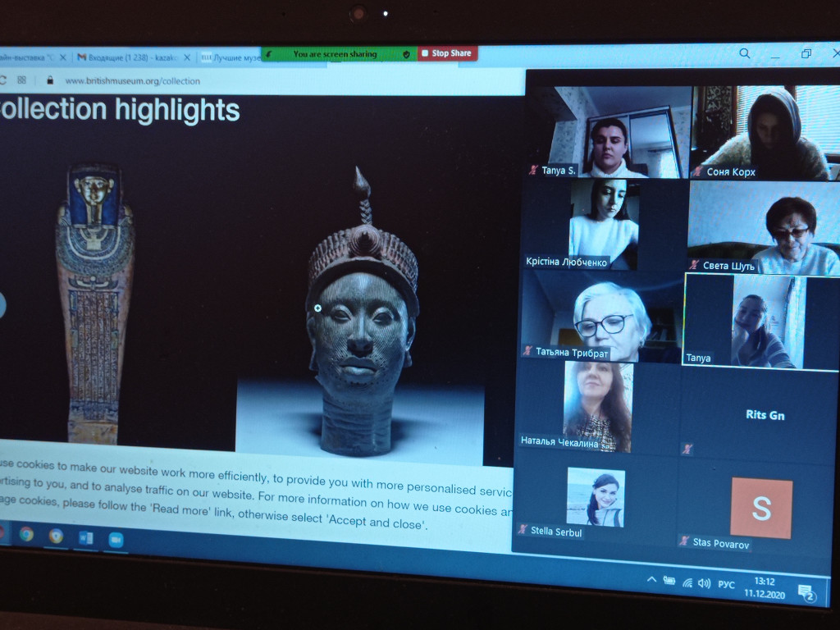Close the Gmail Входящие tab
Viewport: 840px width, 630px height.
click(x=187, y=57)
